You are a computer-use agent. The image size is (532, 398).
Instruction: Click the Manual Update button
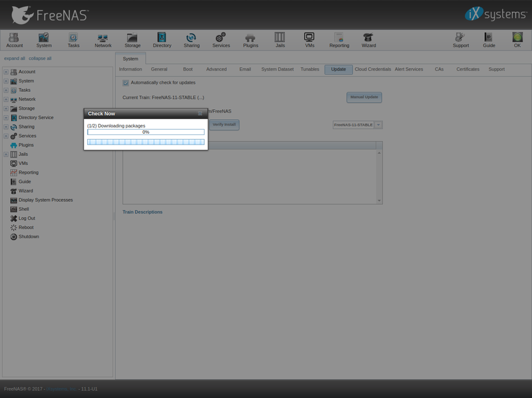point(364,97)
